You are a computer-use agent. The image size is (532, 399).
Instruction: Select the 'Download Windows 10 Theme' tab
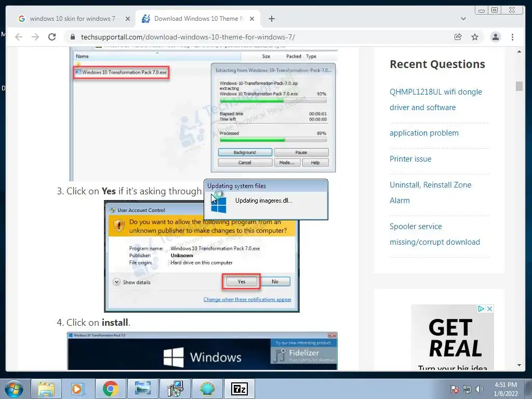pyautogui.click(x=198, y=19)
